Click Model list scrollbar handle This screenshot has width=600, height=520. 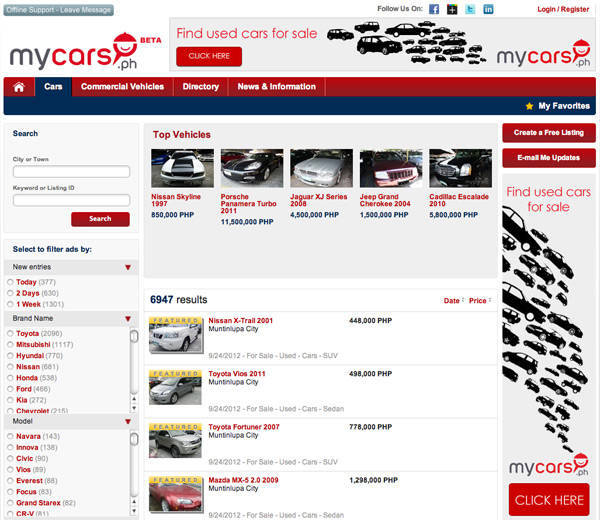pyautogui.click(x=134, y=439)
